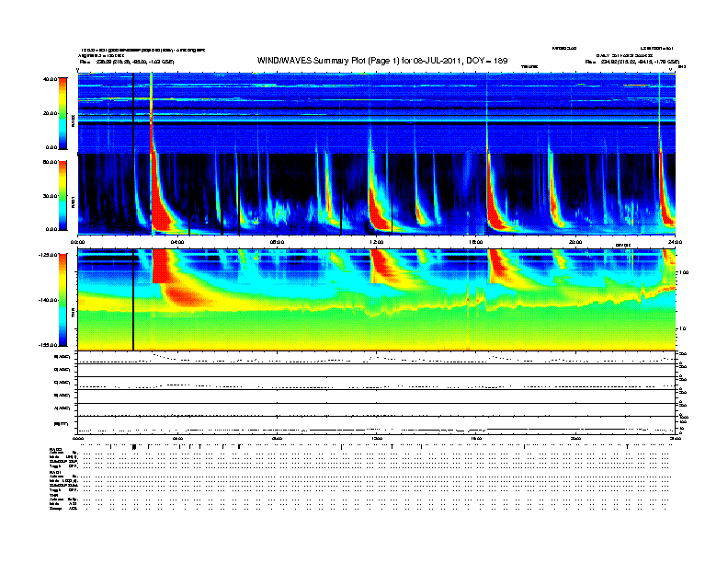Click the RAD2 settings block label at bottom left
The height and width of the screenshot is (563, 728).
coord(56,450)
